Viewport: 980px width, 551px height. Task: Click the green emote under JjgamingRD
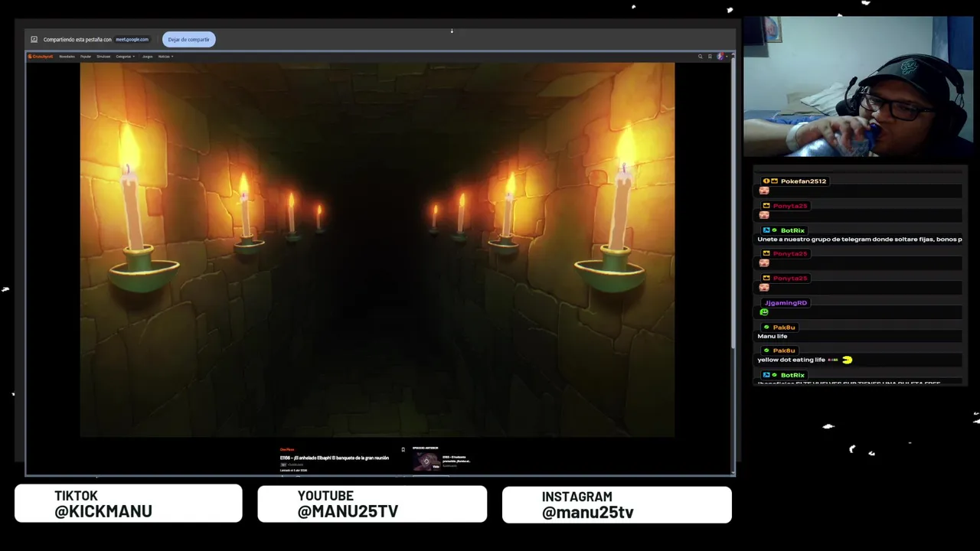pyautogui.click(x=763, y=311)
